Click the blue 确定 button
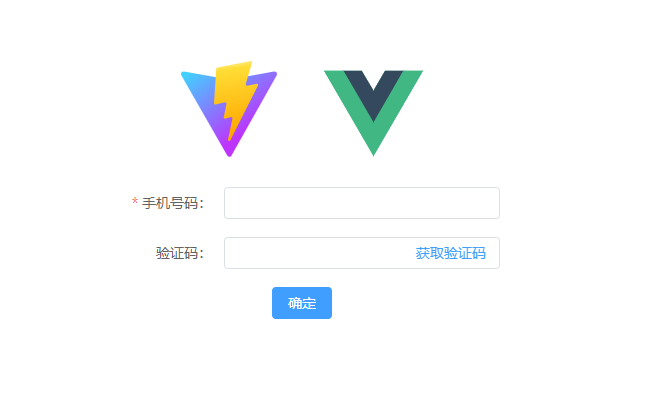Viewport: 650px width, 417px height. [302, 303]
